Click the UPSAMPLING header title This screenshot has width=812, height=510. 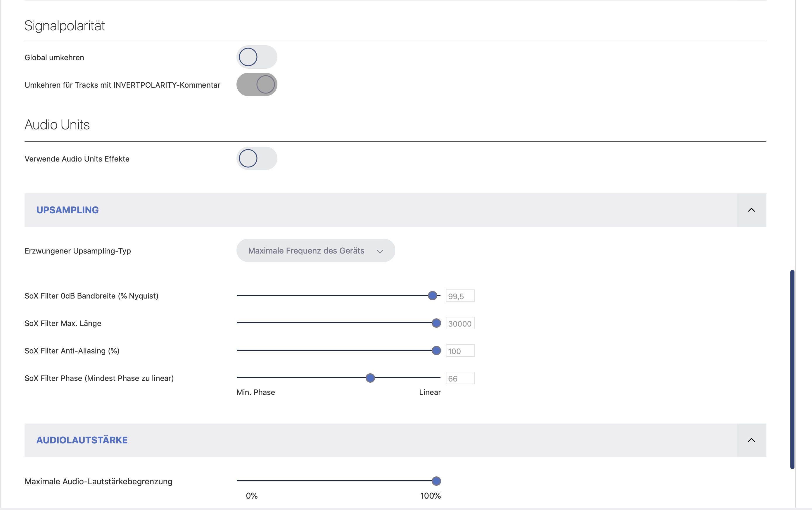click(x=68, y=210)
